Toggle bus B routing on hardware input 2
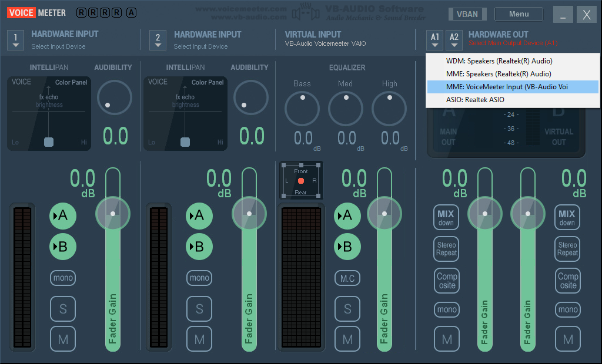Screen dimensions: 602x364 (x=199, y=247)
